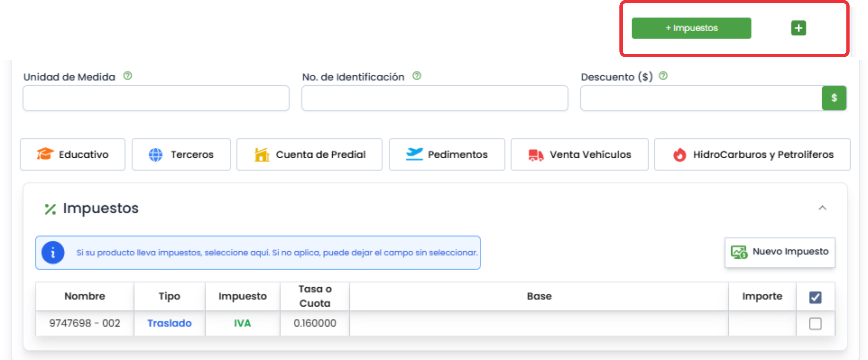
Task: Toggle the select-all checkbox in table header
Action: [815, 297]
